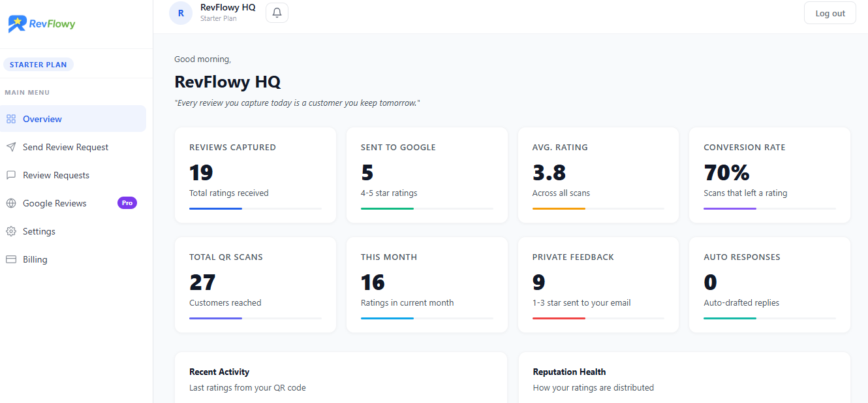Click the Google Reviews globe icon
868x403 pixels.
click(10, 203)
